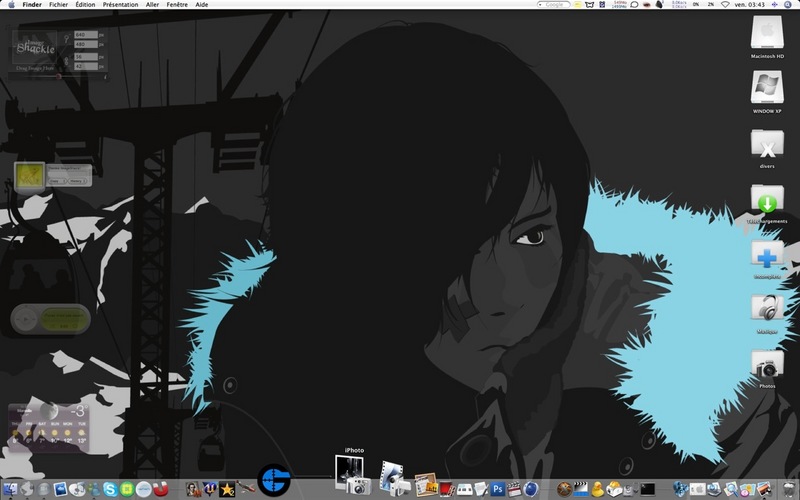The width and height of the screenshot is (800, 500).
Task: Click the 480 height field in ImageShackle
Action: coord(86,44)
